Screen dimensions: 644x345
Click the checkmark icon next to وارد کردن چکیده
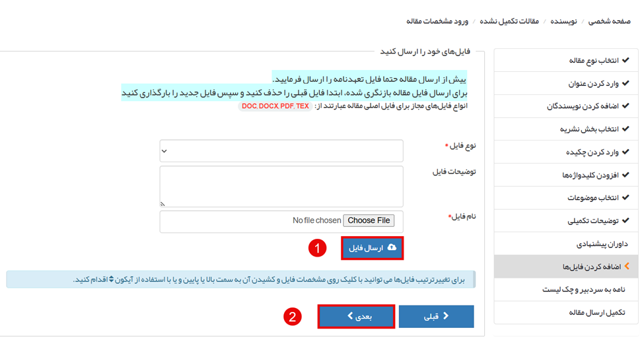[x=626, y=152]
